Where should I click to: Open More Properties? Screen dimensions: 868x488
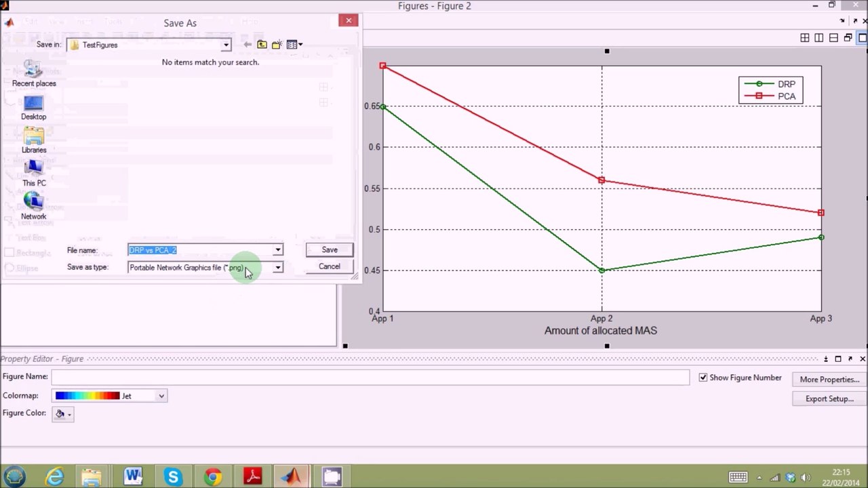829,380
